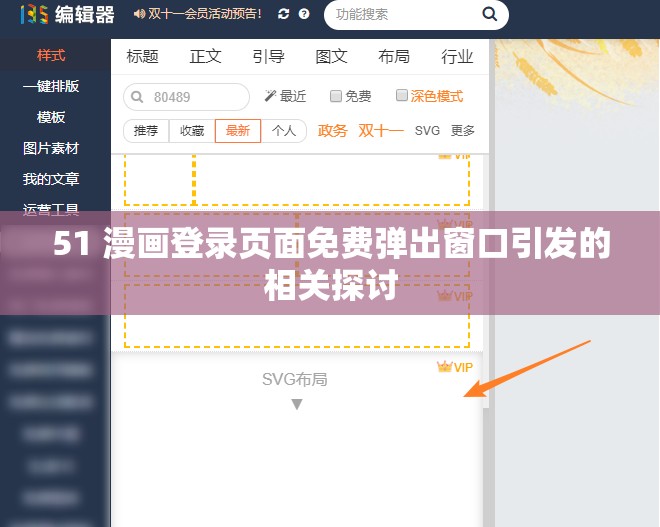Viewport: 660px width, 527px height.
Task: Open 模板 in the sidebar
Action: pyautogui.click(x=51, y=117)
